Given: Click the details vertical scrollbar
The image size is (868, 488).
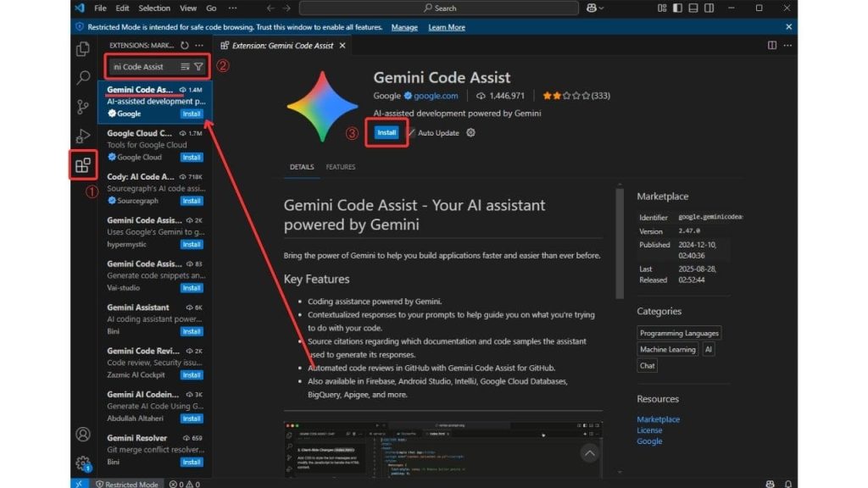Looking at the screenshot, I should (x=620, y=243).
